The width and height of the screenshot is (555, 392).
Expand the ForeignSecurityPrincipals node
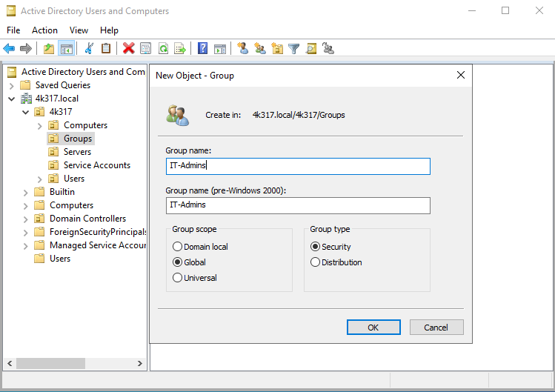tap(25, 233)
